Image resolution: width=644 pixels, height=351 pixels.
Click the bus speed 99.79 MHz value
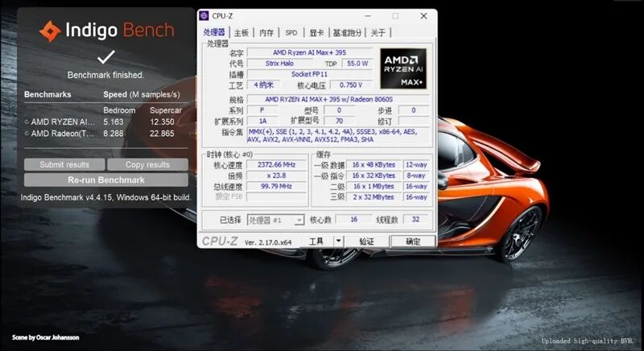point(276,187)
